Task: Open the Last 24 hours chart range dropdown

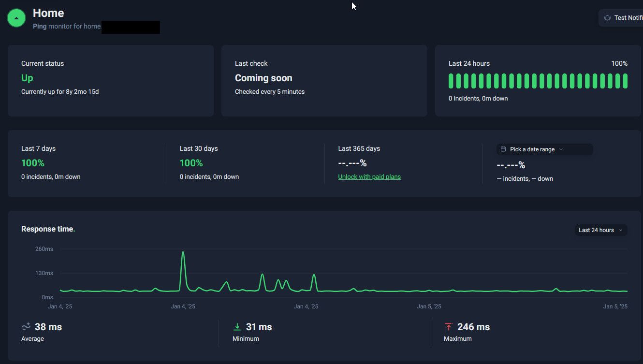Action: tap(600, 230)
